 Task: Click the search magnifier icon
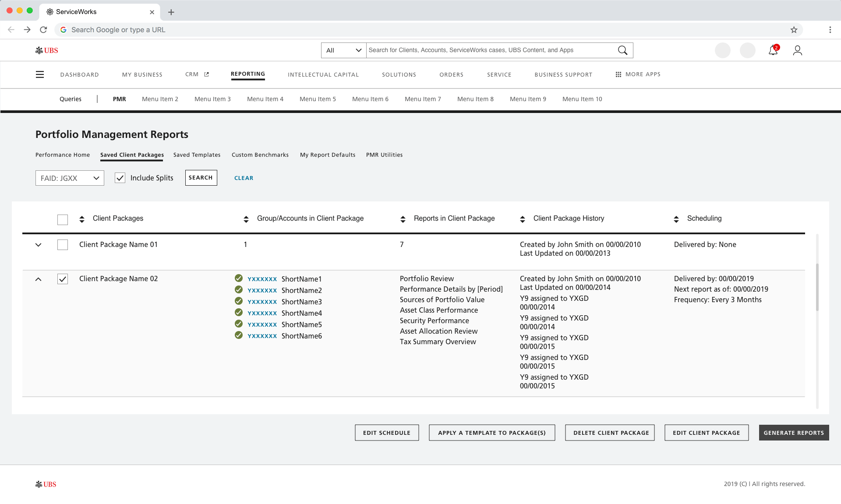(622, 50)
